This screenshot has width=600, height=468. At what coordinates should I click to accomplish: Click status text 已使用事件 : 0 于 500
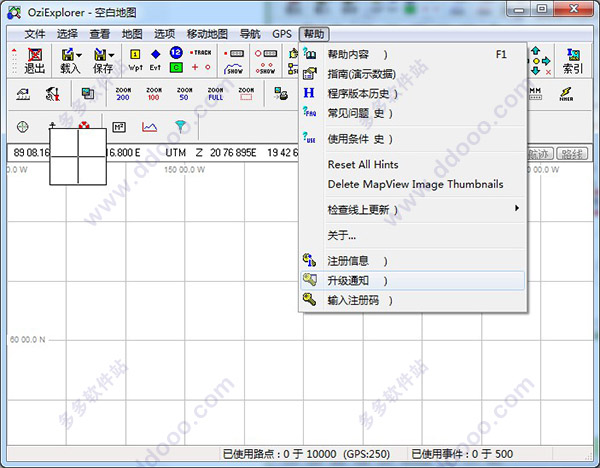click(x=462, y=454)
